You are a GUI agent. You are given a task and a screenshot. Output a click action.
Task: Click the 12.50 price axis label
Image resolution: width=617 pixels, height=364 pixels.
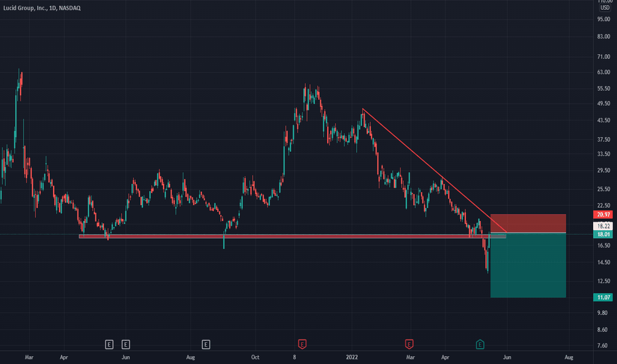point(604,281)
